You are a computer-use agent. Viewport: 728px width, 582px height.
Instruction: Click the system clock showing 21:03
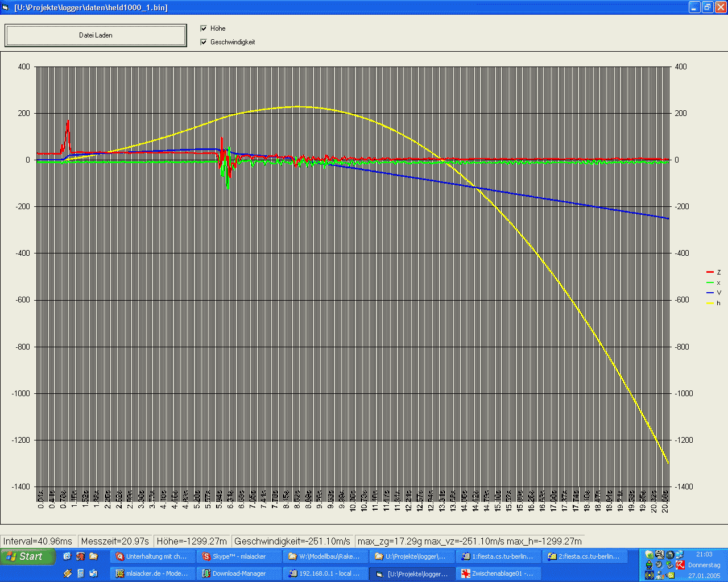(704, 554)
